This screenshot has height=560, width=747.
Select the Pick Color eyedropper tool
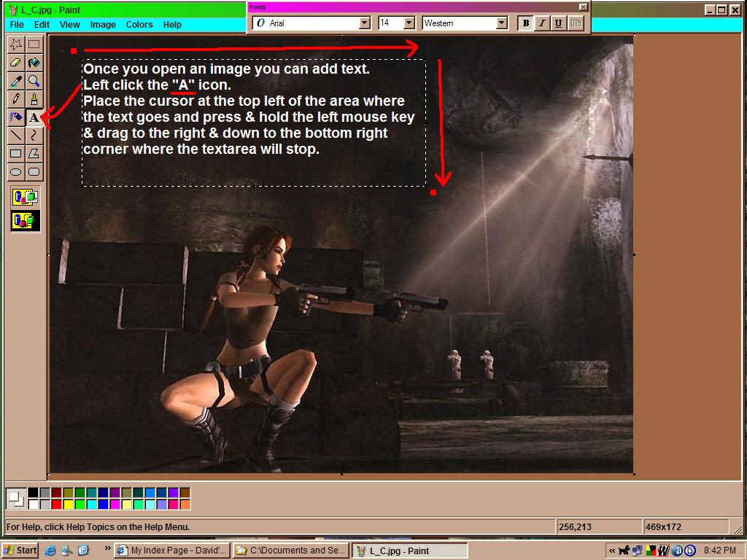click(15, 81)
